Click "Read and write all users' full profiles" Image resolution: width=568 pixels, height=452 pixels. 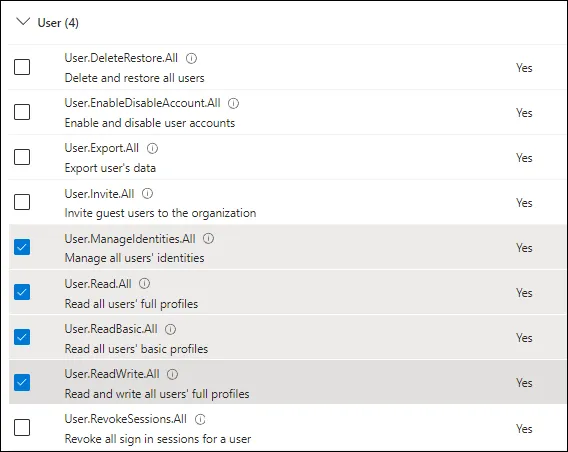pyautogui.click(x=157, y=394)
